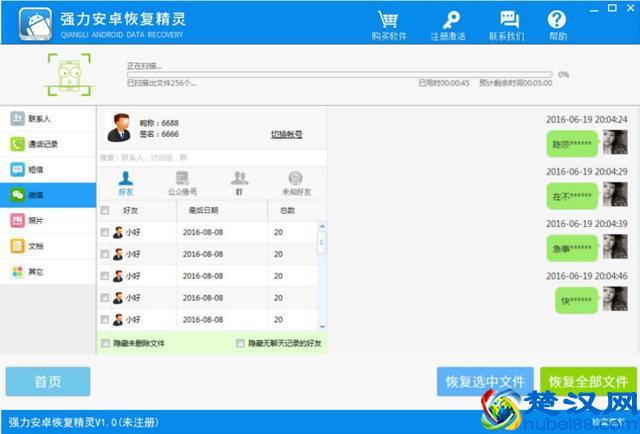Click the green Android scanning robot icon
640x434 pixels.
coord(69,75)
